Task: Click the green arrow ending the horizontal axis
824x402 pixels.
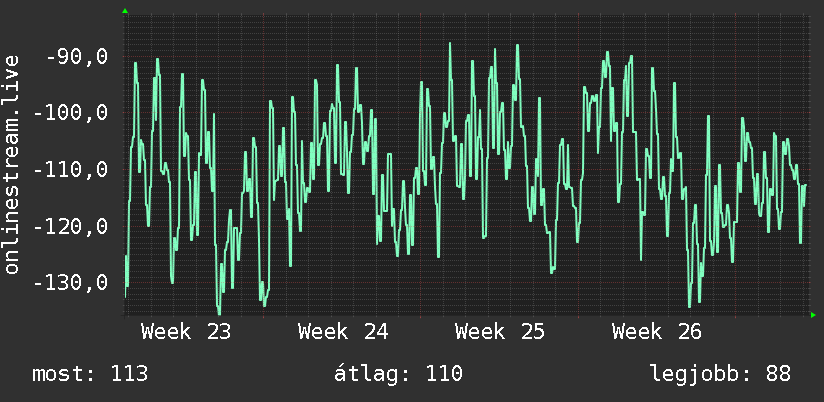Action: (x=813, y=315)
